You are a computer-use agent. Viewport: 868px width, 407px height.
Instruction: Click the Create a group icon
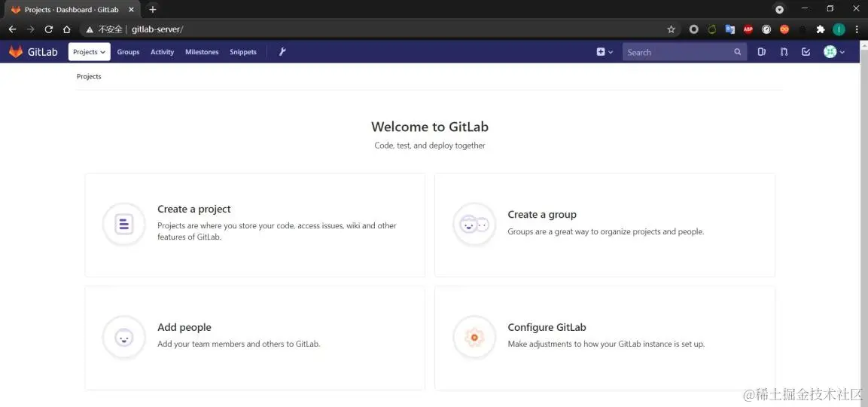[x=474, y=224]
